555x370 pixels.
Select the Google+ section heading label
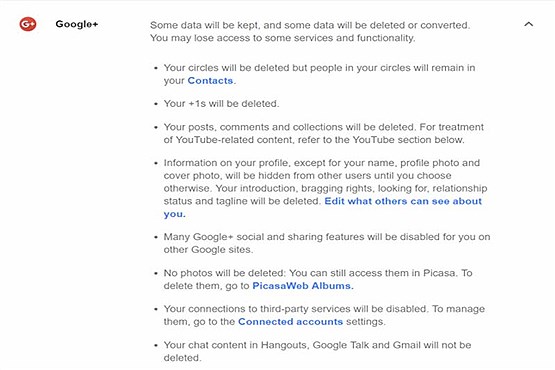click(x=77, y=24)
